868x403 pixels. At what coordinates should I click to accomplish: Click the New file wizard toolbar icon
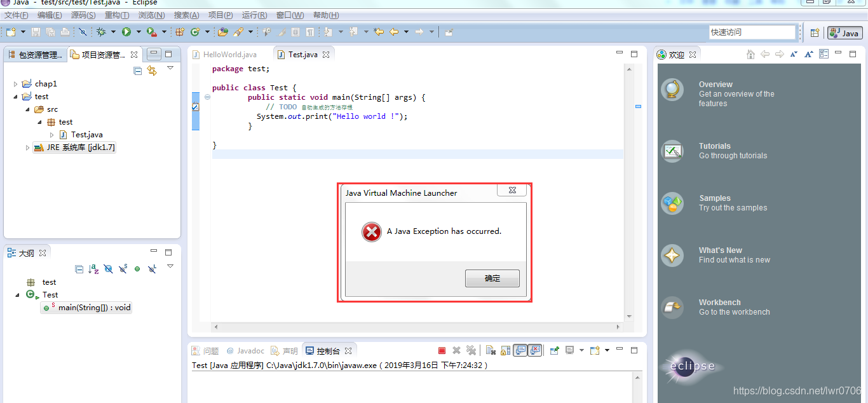[11, 32]
